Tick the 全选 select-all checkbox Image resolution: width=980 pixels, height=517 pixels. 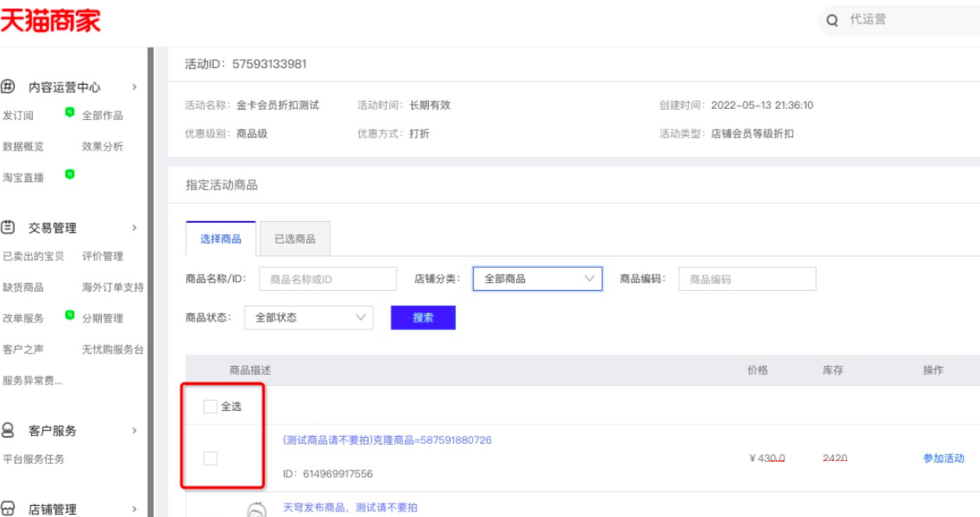(x=210, y=406)
